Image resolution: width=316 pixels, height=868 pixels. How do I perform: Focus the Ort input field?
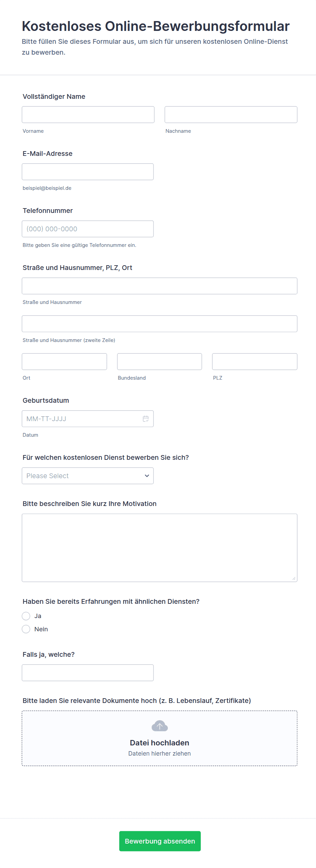tap(64, 362)
